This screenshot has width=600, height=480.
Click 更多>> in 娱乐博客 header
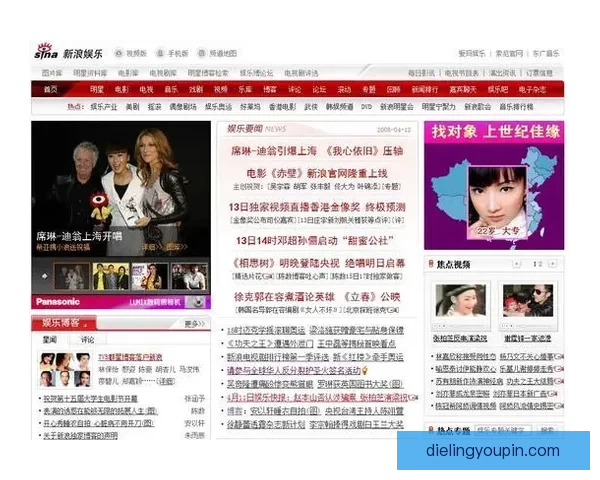tap(194, 324)
